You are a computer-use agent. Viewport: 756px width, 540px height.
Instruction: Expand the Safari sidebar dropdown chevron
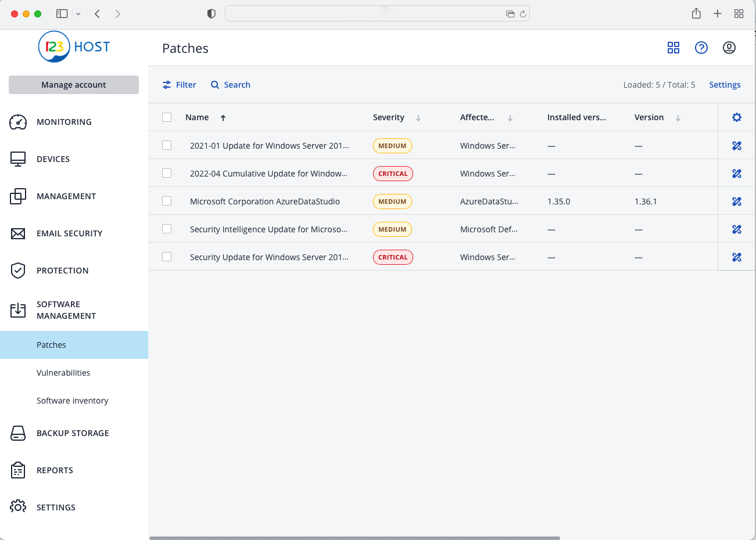click(78, 14)
